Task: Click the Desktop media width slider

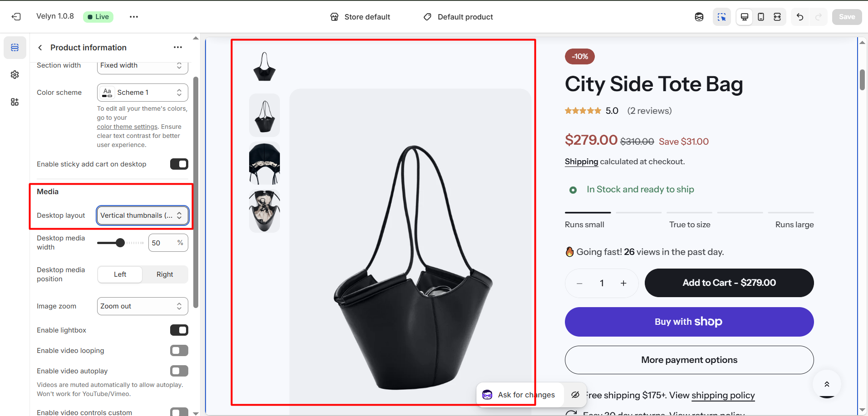Action: (120, 243)
